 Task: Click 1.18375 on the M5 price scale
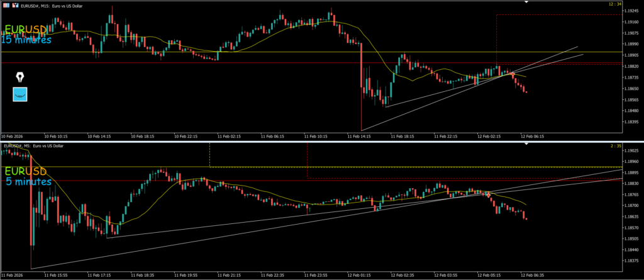[631, 260]
